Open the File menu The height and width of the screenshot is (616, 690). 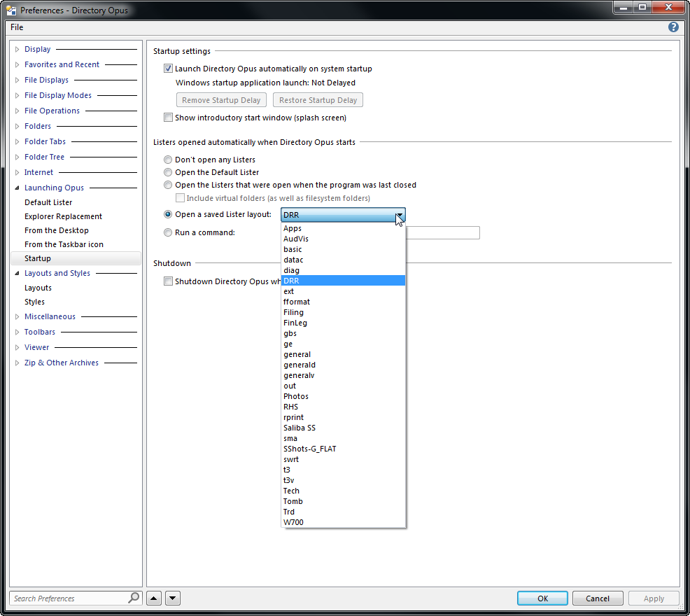17,27
